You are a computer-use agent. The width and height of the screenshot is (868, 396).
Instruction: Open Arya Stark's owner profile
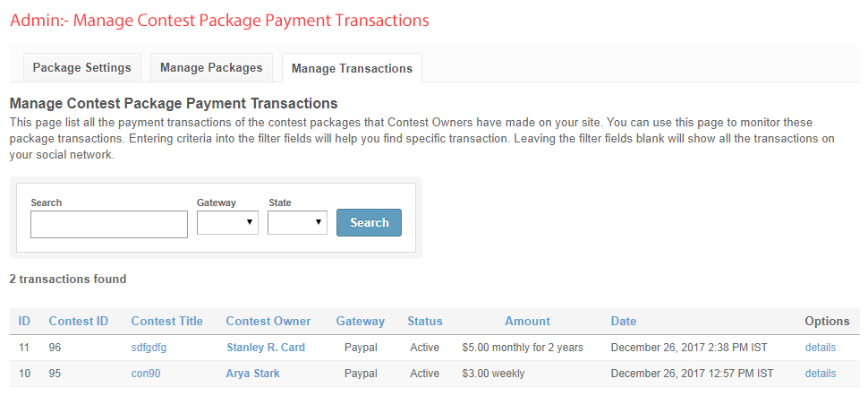pos(252,374)
